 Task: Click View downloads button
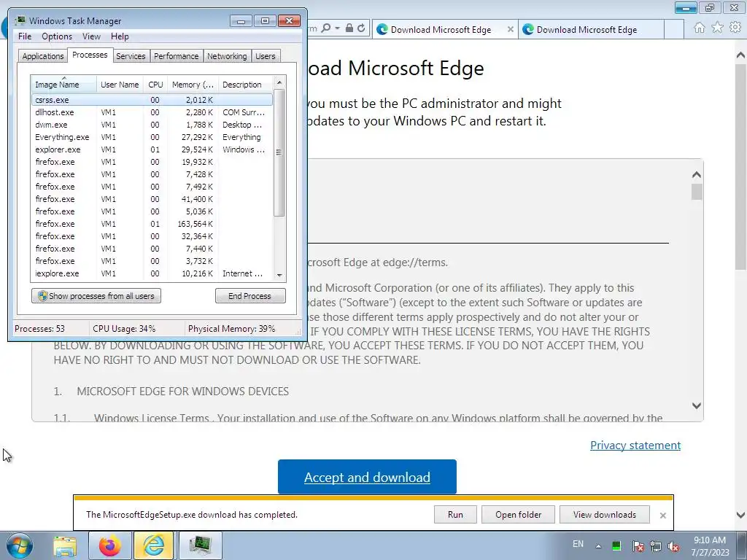tap(605, 514)
